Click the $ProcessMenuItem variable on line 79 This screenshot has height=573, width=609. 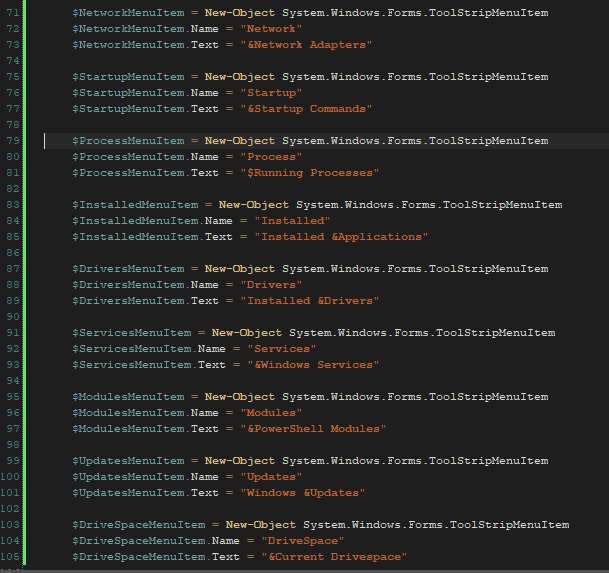pos(128,141)
